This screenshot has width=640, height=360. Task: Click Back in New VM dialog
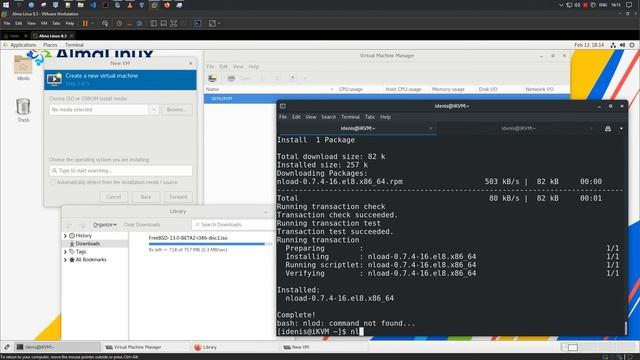(x=146, y=197)
